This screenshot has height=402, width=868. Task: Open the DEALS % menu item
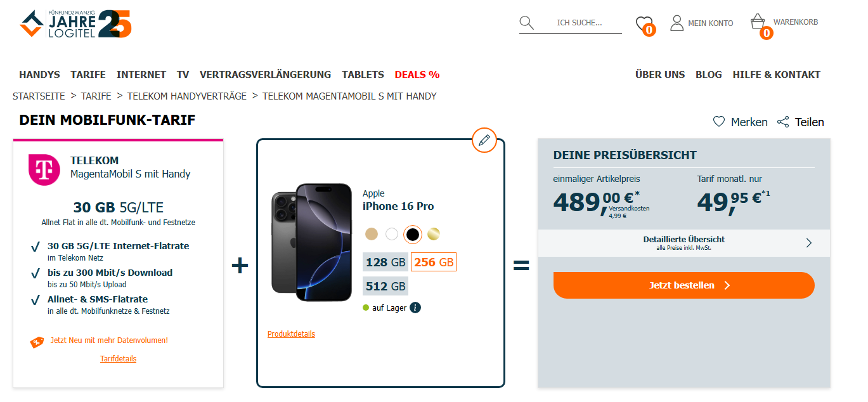point(417,74)
